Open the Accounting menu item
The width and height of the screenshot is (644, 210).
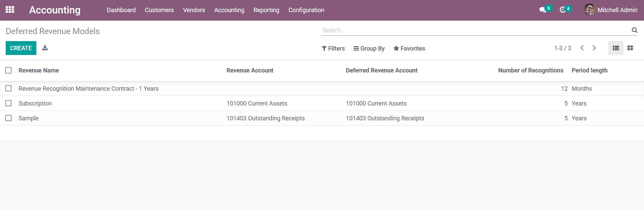229,10
